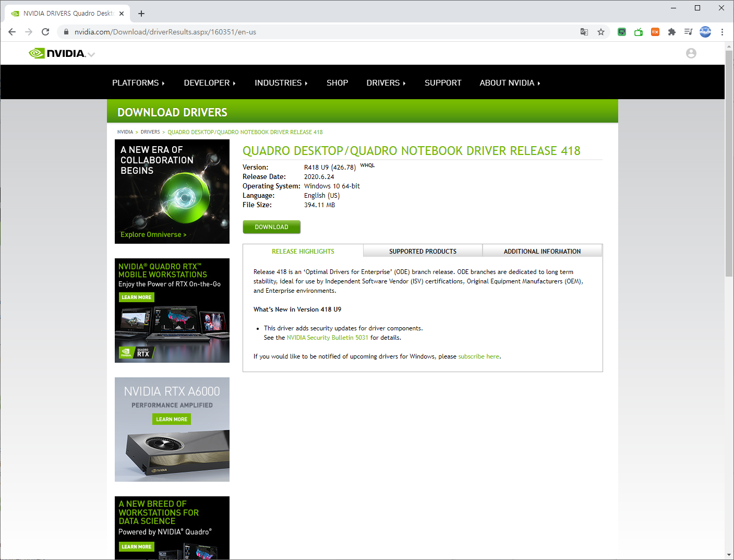734x560 pixels.
Task: Click the padlock site info icon
Action: tap(66, 32)
